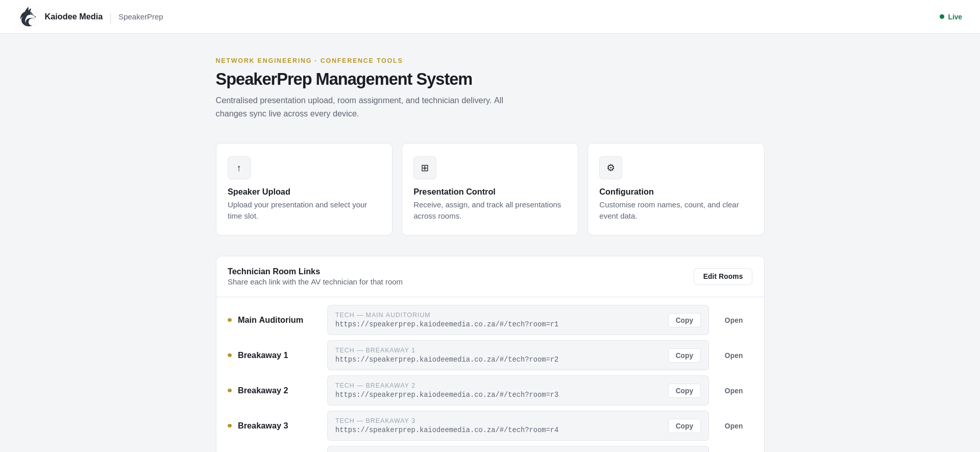Click the green Live status dot
The height and width of the screenshot is (452, 980).
[x=942, y=17]
